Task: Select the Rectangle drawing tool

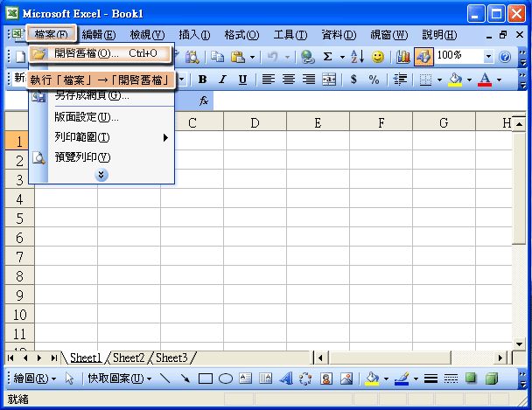Action: [x=206, y=379]
